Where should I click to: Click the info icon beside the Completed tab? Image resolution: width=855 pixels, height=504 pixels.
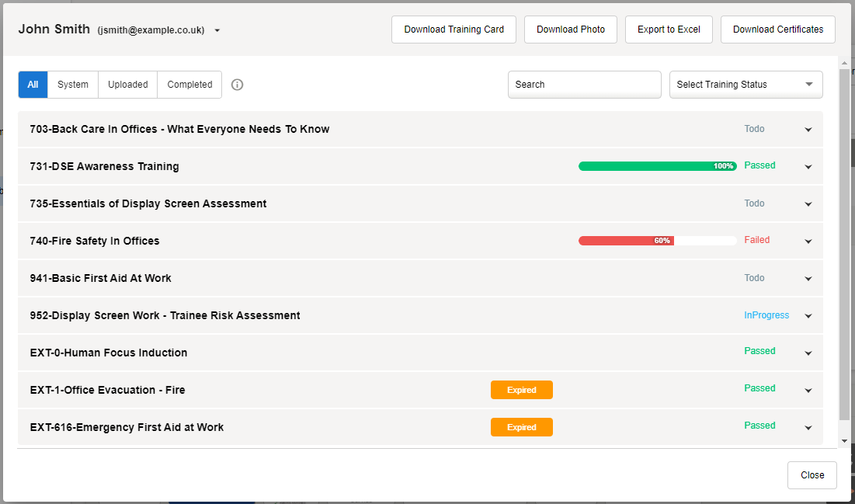click(238, 85)
